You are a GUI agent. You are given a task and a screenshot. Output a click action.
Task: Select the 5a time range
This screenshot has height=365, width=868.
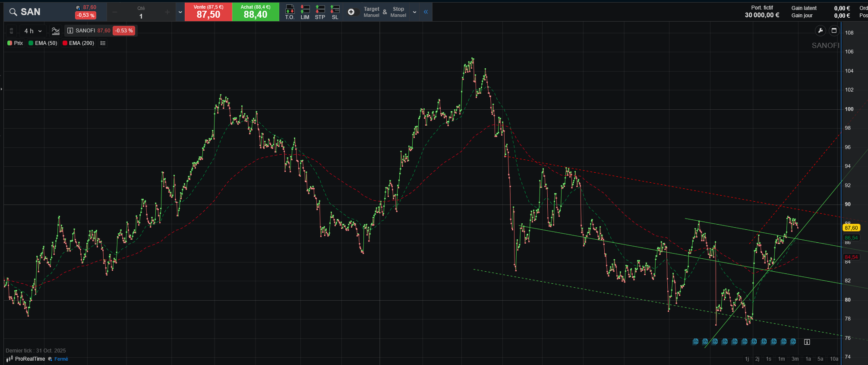tap(820, 359)
